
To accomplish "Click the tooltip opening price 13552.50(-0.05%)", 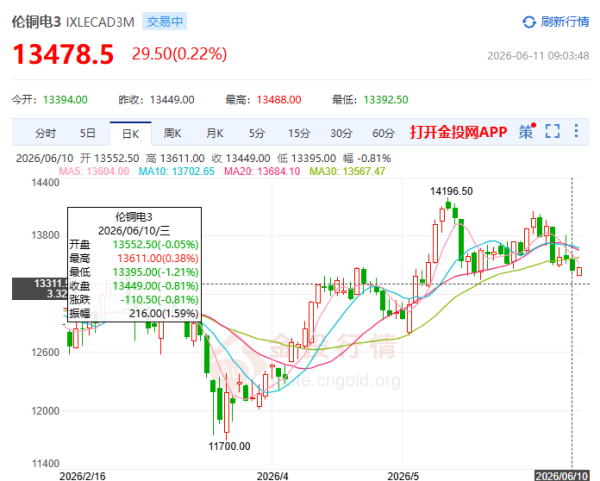I will 156,245.
